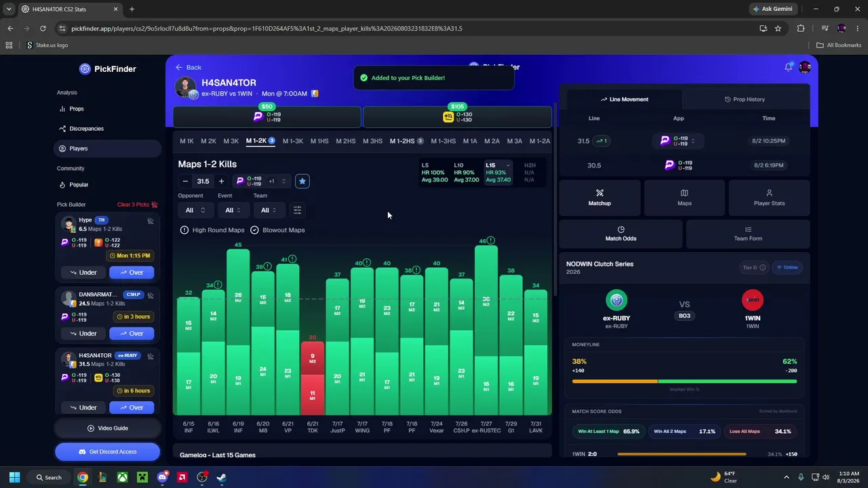Remove DAN9ARMAT pick from Pick Builder
The width and height of the screenshot is (868, 488).
tap(151, 296)
